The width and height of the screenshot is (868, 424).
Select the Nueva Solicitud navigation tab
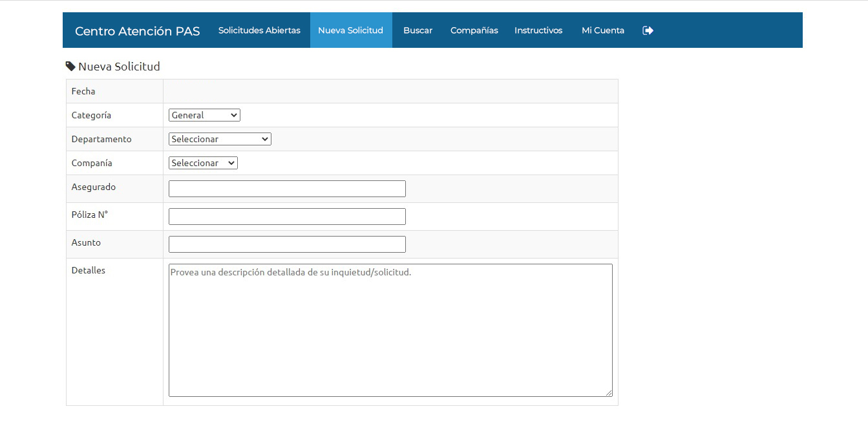[350, 30]
